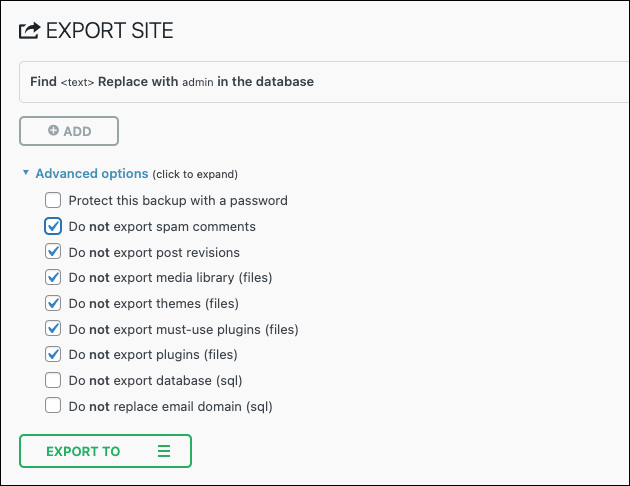Collapse the Advanced options triangle arrow
This screenshot has height=486, width=630.
tap(26, 173)
